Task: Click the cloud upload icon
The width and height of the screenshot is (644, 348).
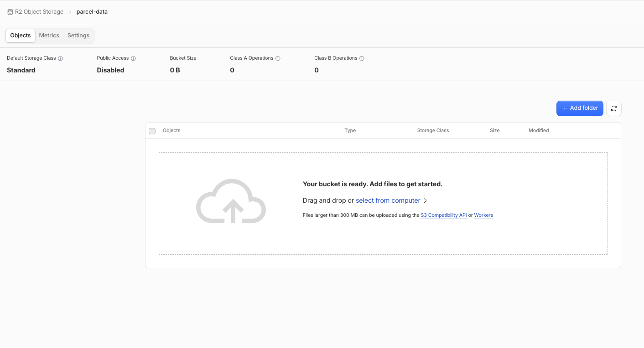Action: 231,201
